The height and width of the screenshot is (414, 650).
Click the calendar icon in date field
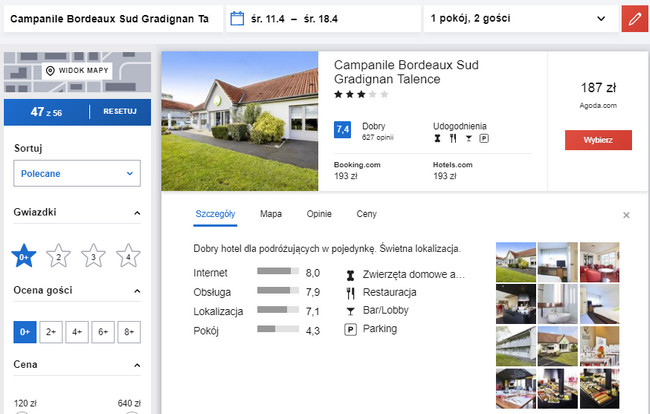[x=237, y=19]
